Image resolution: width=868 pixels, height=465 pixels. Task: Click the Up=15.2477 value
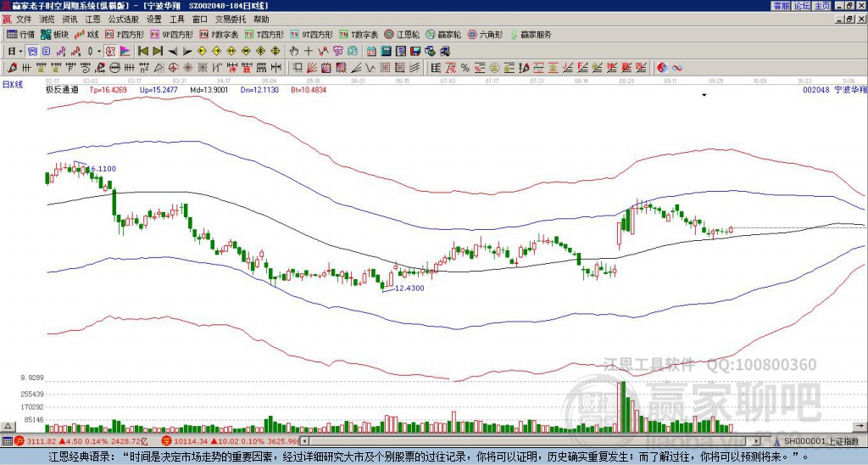(x=159, y=89)
